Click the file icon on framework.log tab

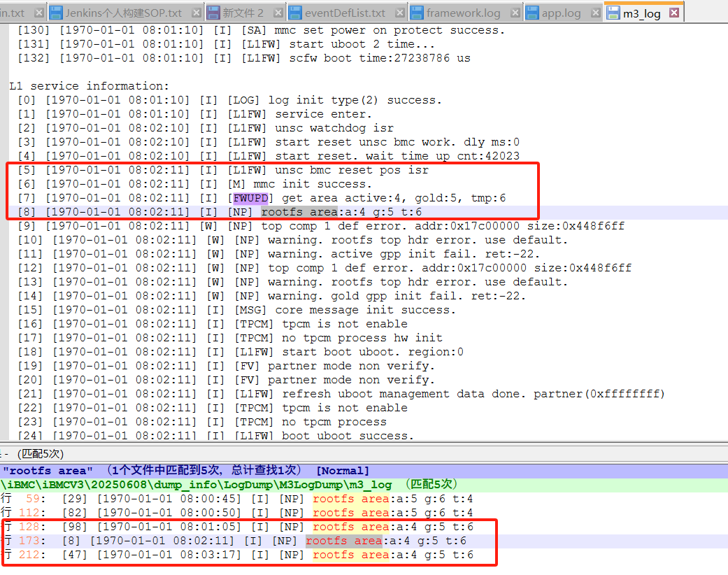tap(417, 13)
